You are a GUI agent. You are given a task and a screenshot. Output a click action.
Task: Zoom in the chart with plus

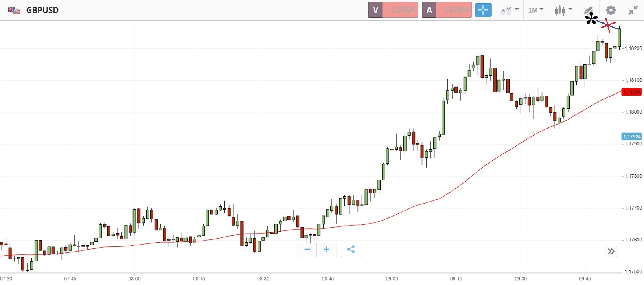tap(326, 250)
